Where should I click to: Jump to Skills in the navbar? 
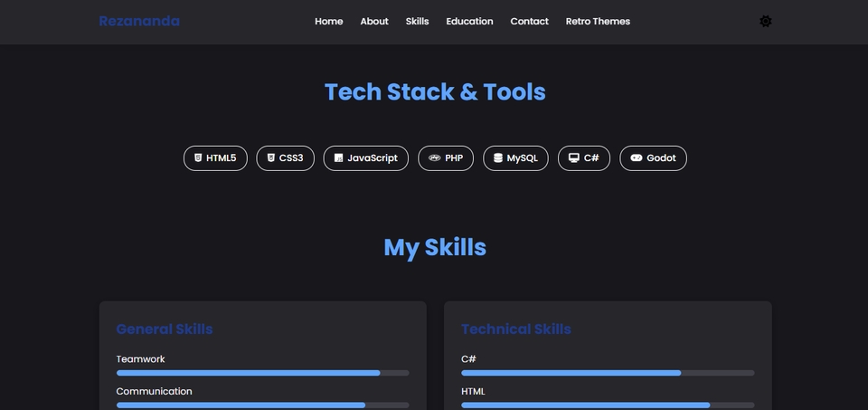417,21
